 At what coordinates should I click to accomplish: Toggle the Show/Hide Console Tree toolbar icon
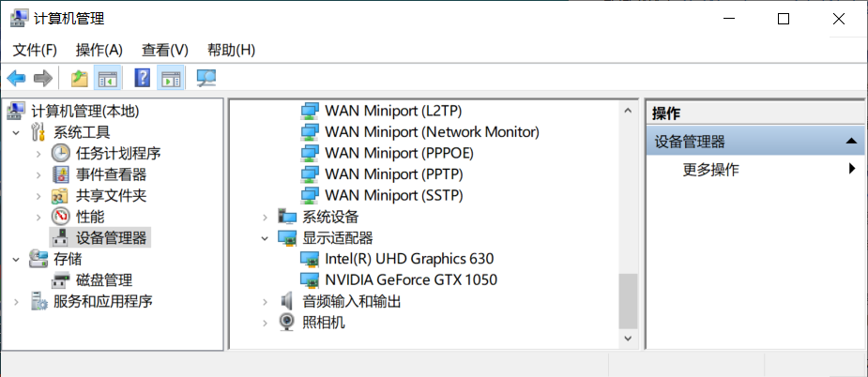[107, 78]
